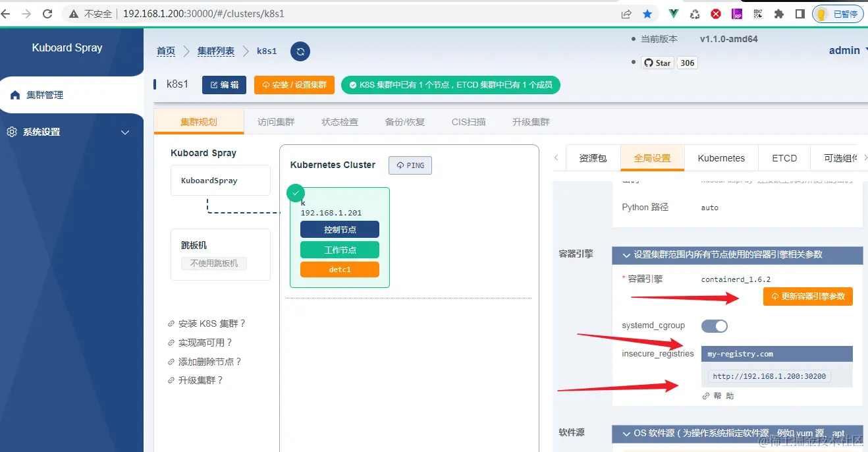Switch to the 状态检查 tab
This screenshot has width=868, height=452.
point(340,122)
